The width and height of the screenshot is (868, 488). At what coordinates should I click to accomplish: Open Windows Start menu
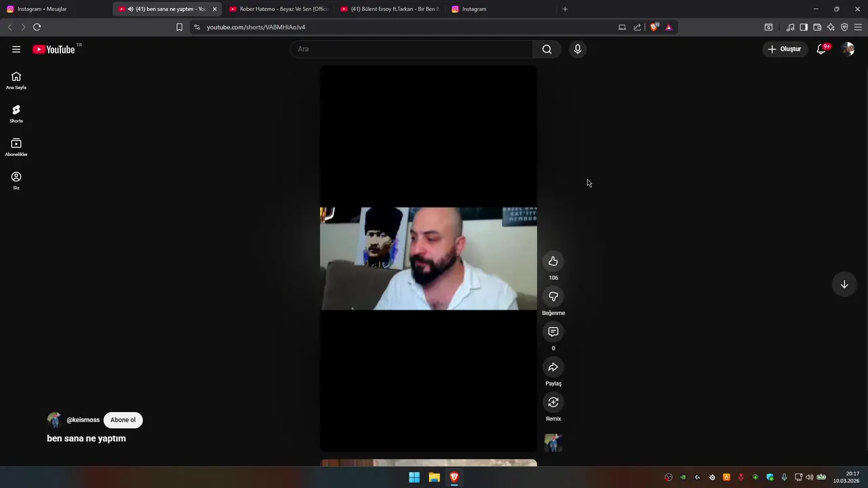tap(414, 477)
